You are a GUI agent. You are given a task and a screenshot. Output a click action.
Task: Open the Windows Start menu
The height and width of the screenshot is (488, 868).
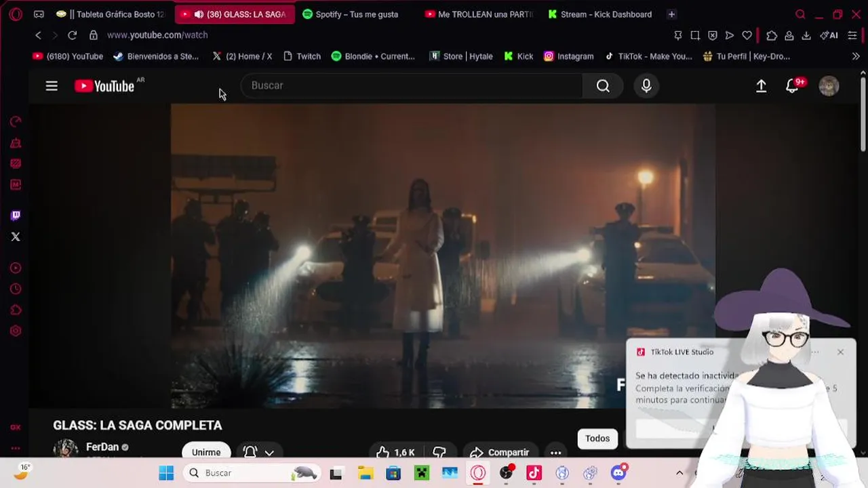point(166,473)
